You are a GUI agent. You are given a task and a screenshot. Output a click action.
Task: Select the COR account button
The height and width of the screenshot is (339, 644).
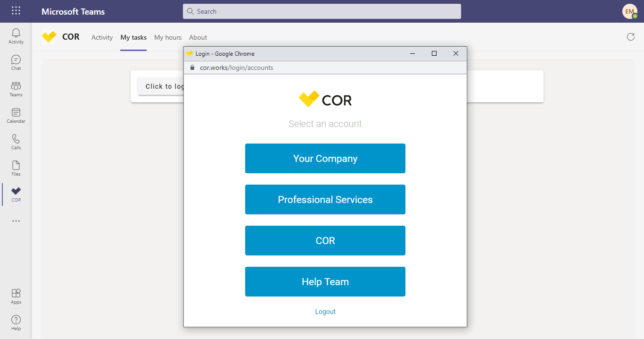tap(325, 241)
